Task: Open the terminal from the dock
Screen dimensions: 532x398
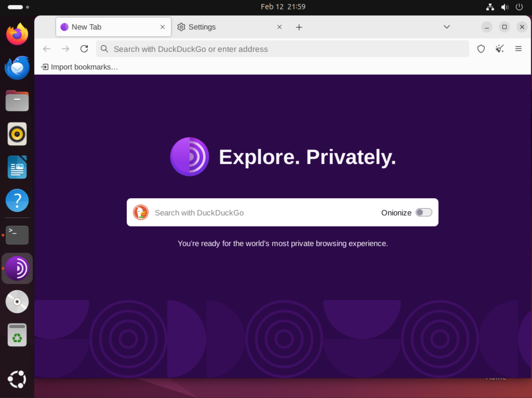Action: pyautogui.click(x=17, y=235)
